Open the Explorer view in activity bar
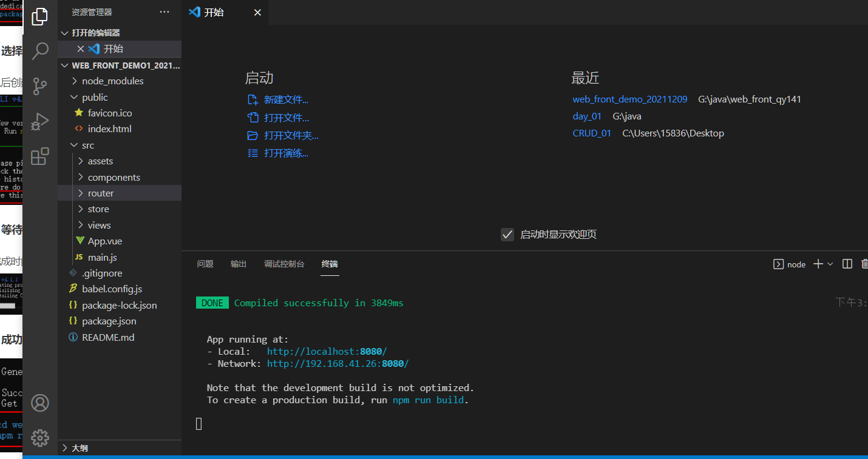Image resolution: width=868 pixels, height=459 pixels. [39, 16]
